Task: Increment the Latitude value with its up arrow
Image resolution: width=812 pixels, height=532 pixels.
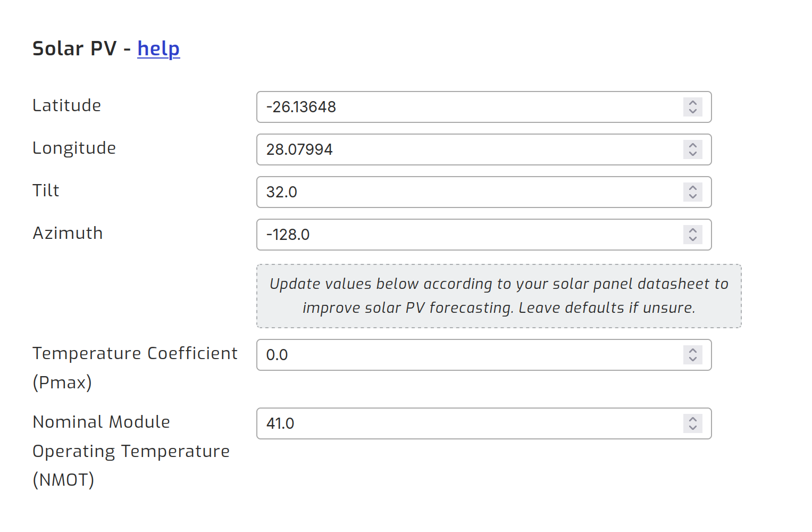Action: (693, 103)
